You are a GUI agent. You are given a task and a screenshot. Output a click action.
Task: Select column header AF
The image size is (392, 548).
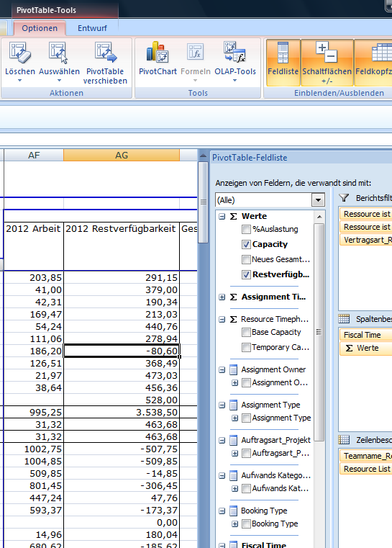point(34,155)
